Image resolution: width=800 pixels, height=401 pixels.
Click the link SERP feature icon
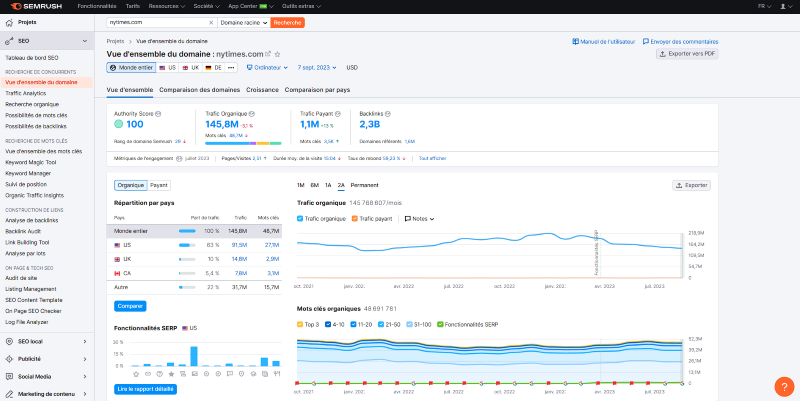[x=147, y=374]
